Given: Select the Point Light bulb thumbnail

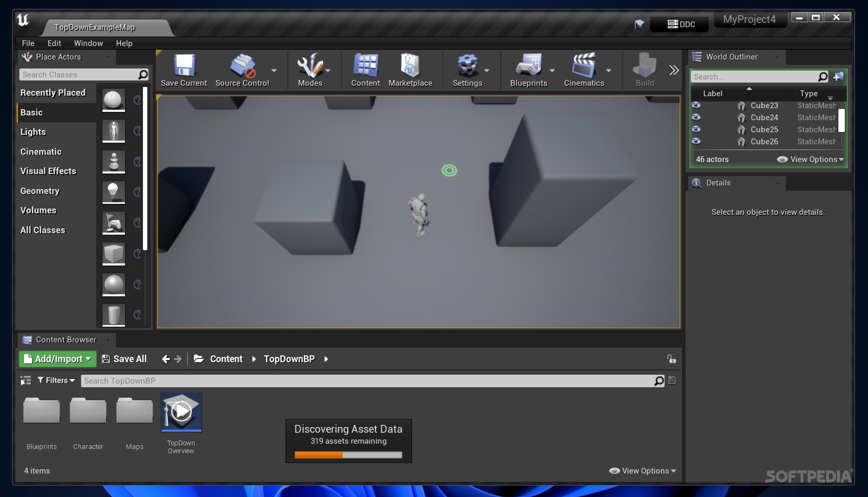Looking at the screenshot, I should pyautogui.click(x=113, y=192).
